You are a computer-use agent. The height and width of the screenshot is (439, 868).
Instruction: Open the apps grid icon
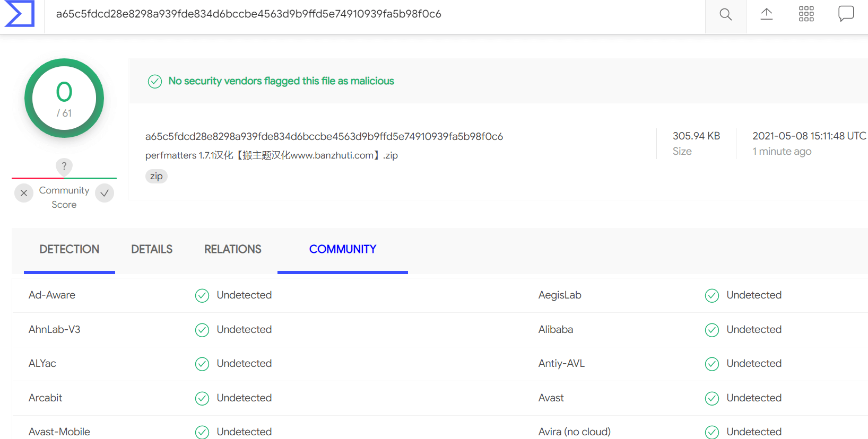pos(806,14)
